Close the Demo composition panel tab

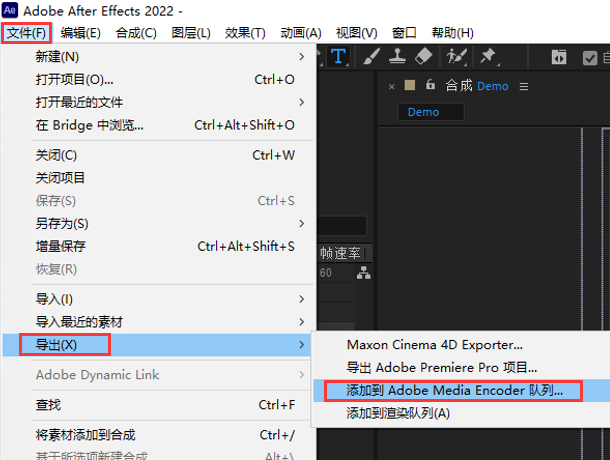tap(391, 86)
